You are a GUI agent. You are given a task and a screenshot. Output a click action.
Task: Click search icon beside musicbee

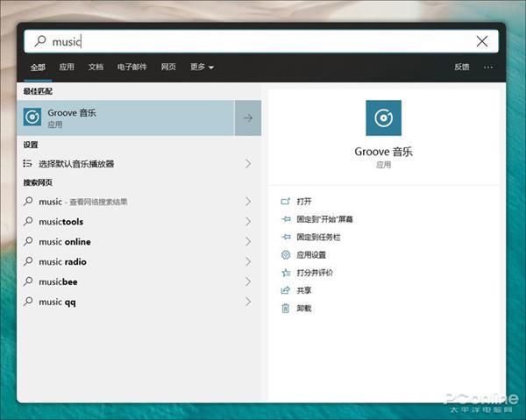[29, 281]
